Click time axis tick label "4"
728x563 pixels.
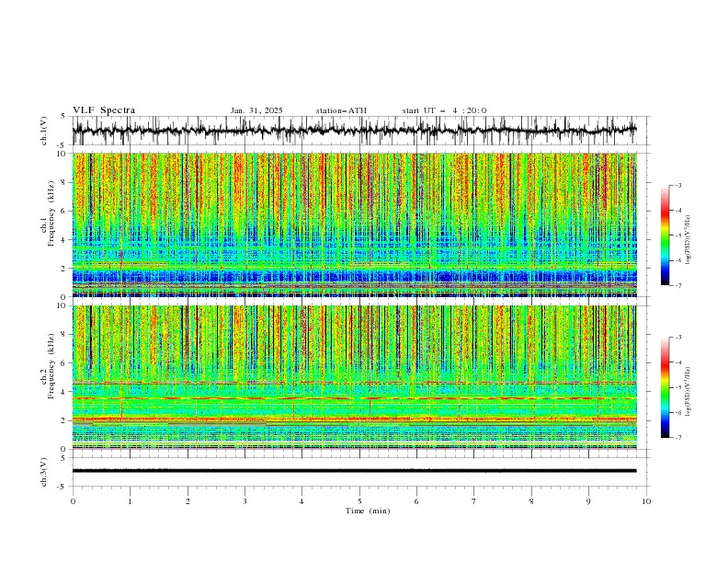pos(301,501)
